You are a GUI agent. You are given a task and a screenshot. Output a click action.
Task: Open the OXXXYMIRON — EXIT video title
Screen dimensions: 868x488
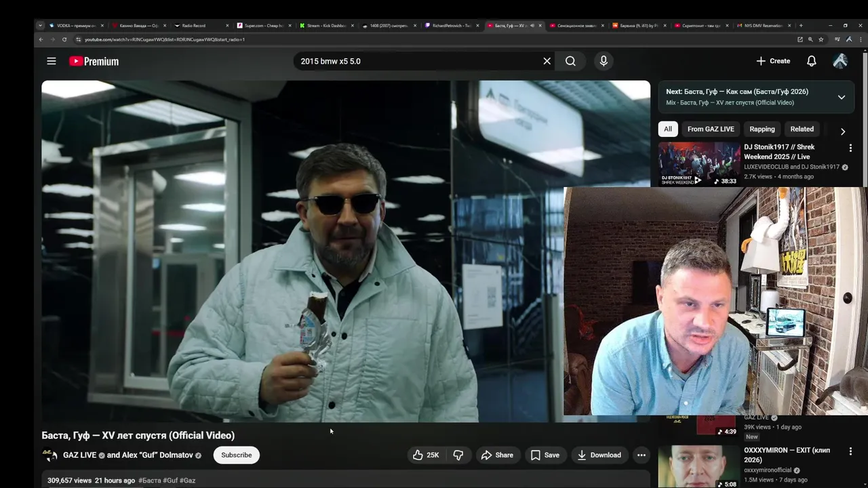click(787, 455)
